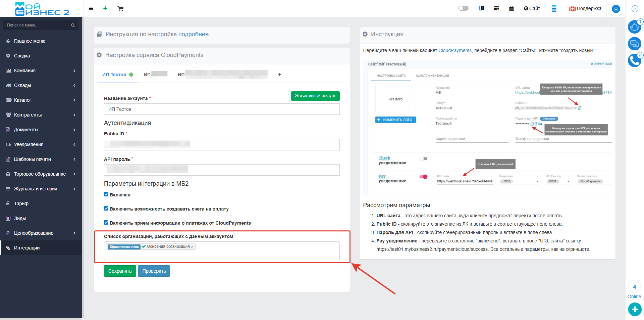Click the Мой Бизнес 2 logo
Screen dimensions: 644x320
[42, 9]
